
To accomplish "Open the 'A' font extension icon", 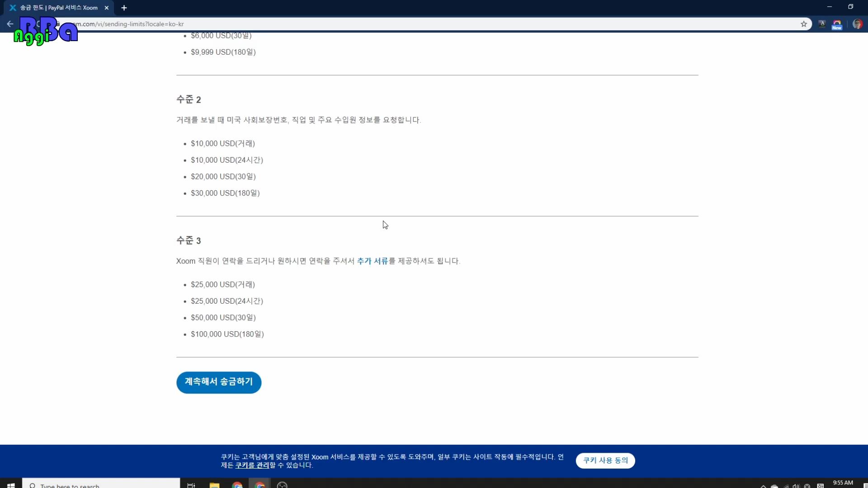I will (x=822, y=24).
